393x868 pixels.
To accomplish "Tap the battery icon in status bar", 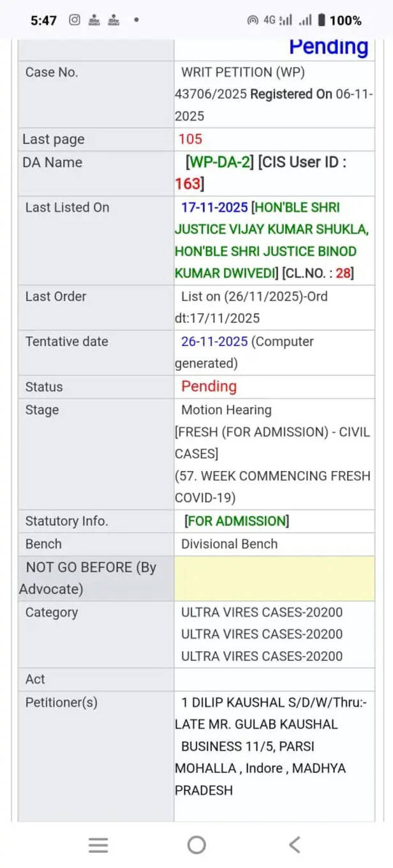I will coord(322,20).
